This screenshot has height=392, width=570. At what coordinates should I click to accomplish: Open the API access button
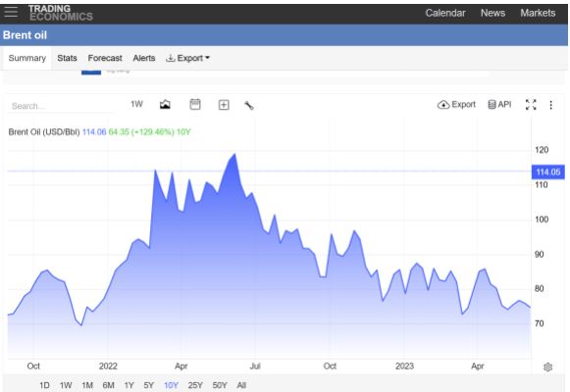pyautogui.click(x=499, y=105)
